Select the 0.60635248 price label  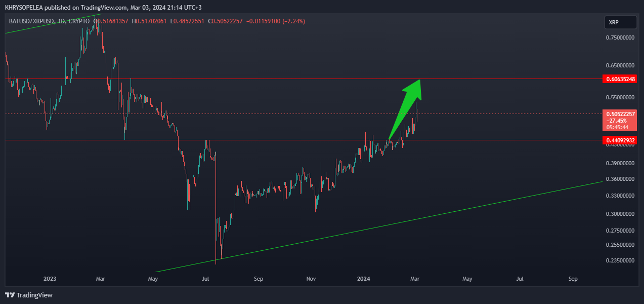621,79
